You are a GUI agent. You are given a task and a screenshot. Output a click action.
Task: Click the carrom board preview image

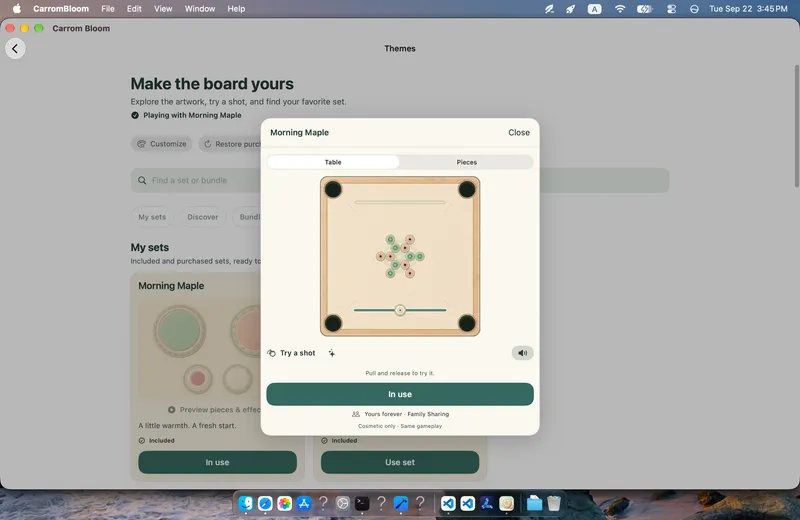400,256
